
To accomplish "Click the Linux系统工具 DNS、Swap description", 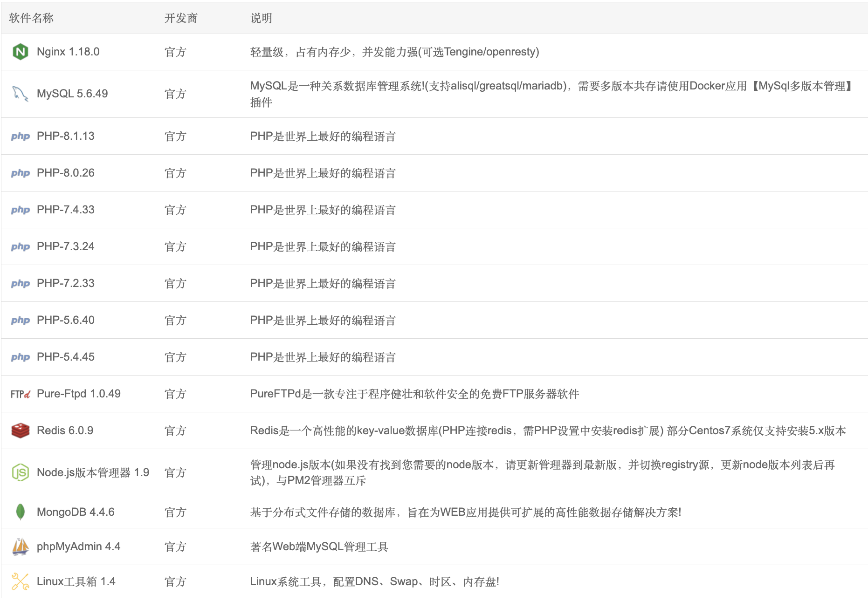I will [375, 581].
